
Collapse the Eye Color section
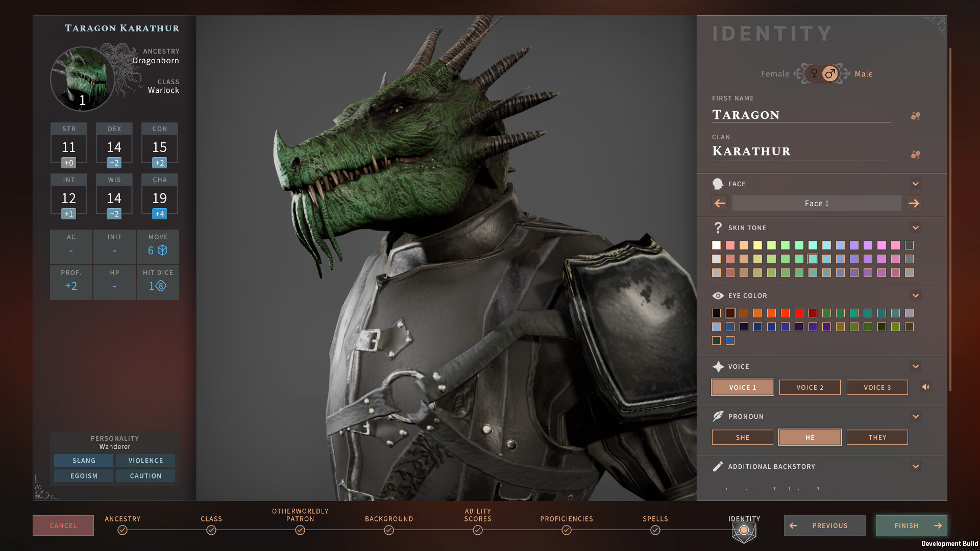tap(915, 295)
